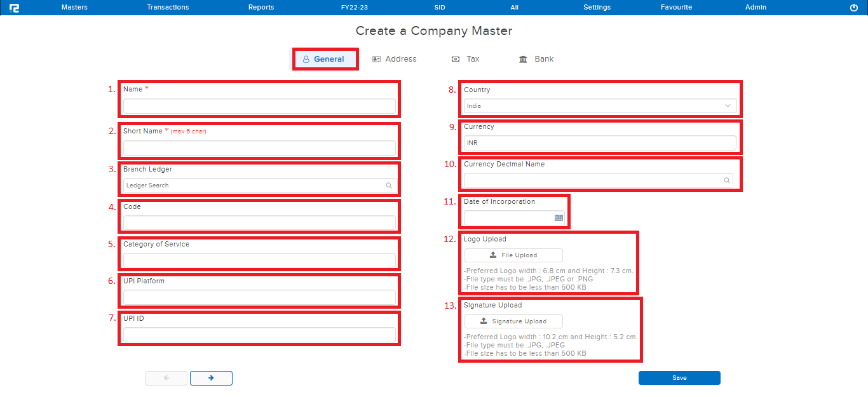The width and height of the screenshot is (868, 397).
Task: Click the calendar icon for Date of Incorporation
Action: click(x=559, y=218)
